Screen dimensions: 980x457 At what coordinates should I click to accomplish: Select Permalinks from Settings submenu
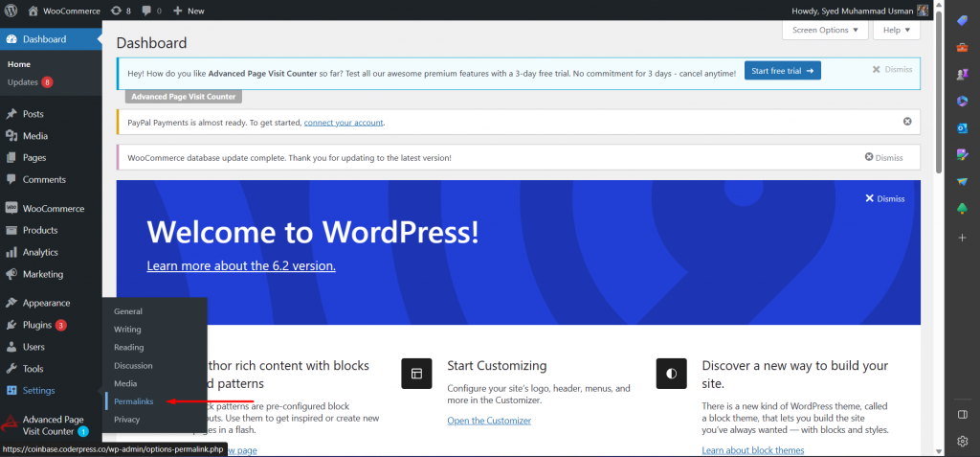coord(133,401)
